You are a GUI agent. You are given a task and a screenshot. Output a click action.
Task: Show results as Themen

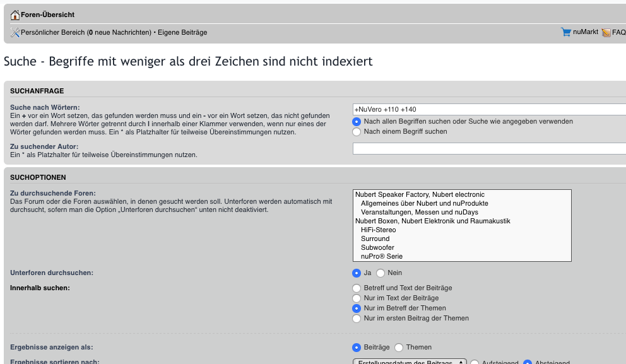click(399, 347)
